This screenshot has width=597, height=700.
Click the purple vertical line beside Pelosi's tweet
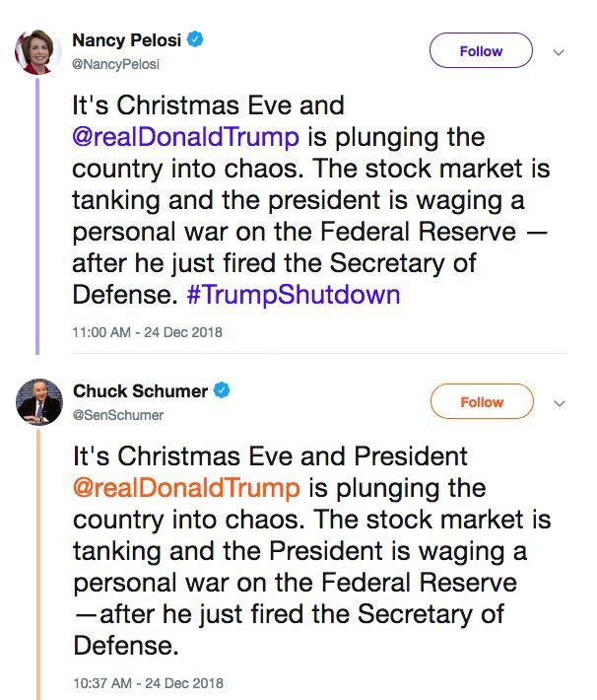(37, 217)
